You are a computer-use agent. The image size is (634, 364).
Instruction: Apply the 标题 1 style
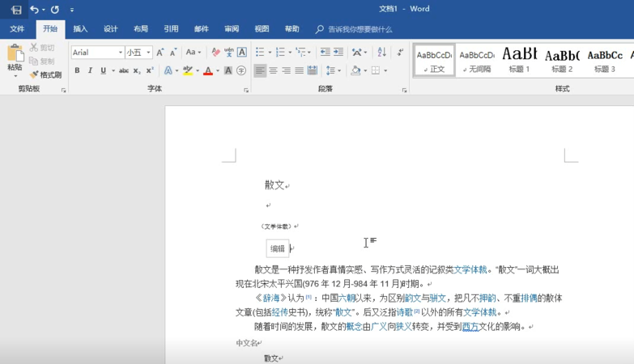pos(519,60)
